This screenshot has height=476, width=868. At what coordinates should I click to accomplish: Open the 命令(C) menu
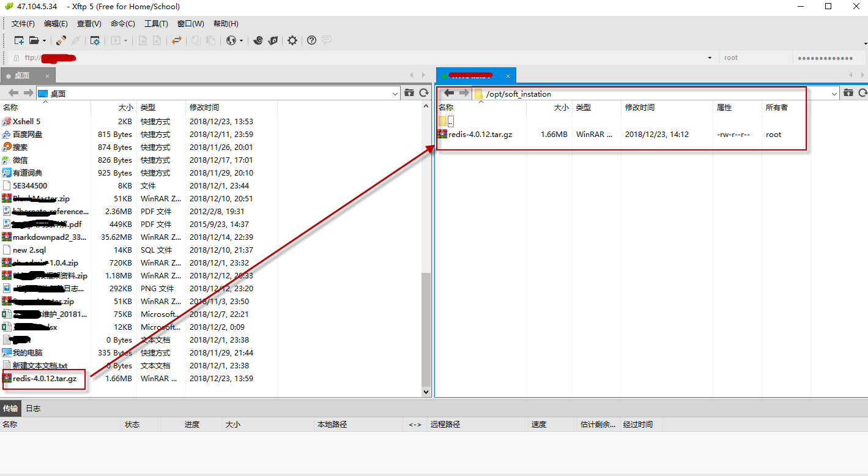(x=123, y=24)
